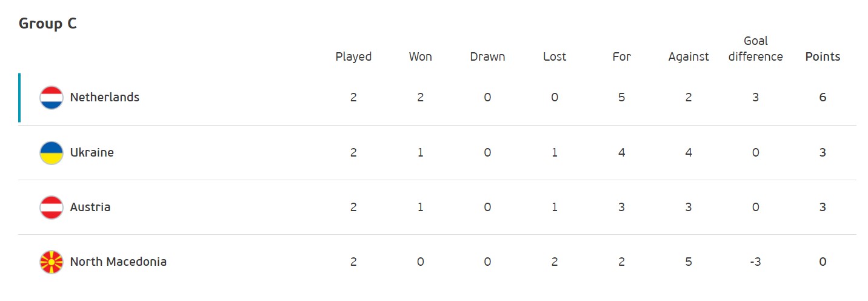This screenshot has height=301, width=868.
Task: Click the Against column header
Action: (689, 56)
